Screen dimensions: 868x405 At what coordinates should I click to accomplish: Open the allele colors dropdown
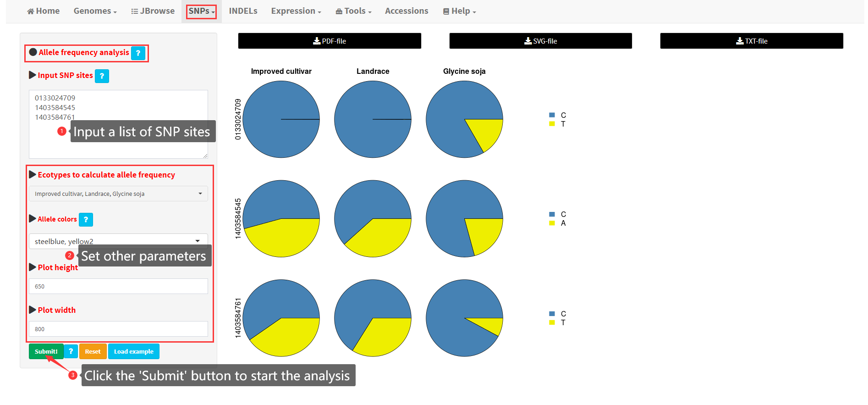coord(118,241)
